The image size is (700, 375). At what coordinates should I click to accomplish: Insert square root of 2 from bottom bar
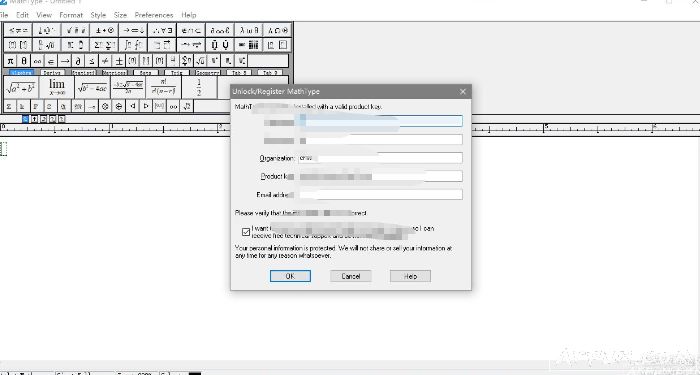click(187, 106)
